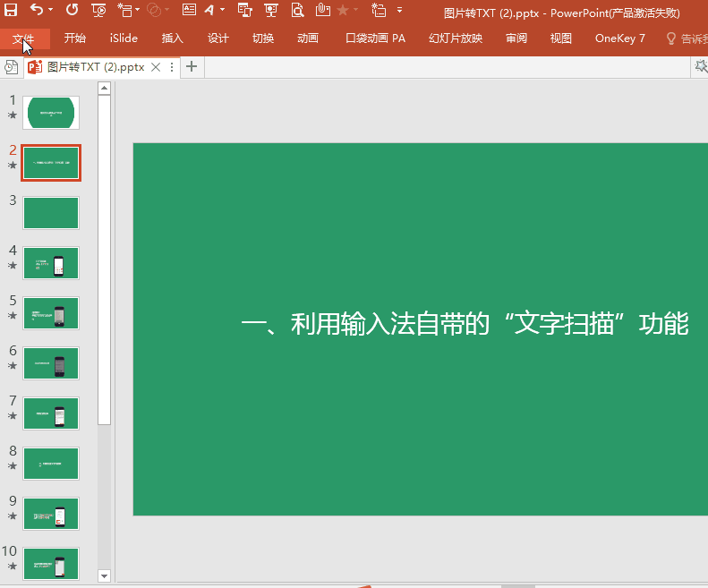Start slideshow from beginning icon
This screenshot has width=708, height=588.
click(x=98, y=10)
